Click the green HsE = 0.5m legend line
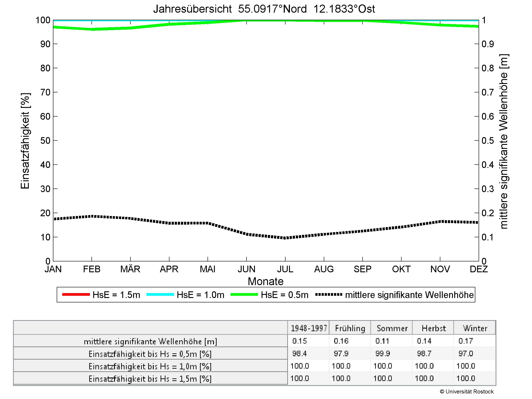This screenshot has width=532, height=399. 244,295
